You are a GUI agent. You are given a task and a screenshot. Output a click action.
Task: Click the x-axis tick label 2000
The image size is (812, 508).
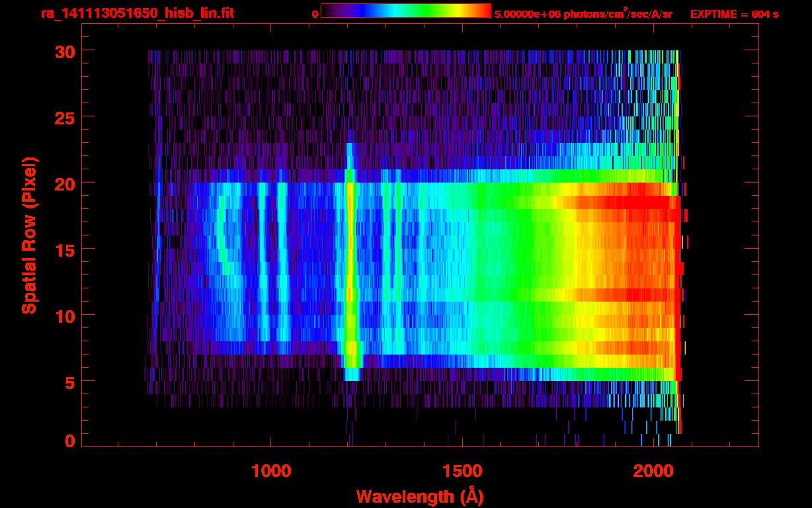(653, 470)
